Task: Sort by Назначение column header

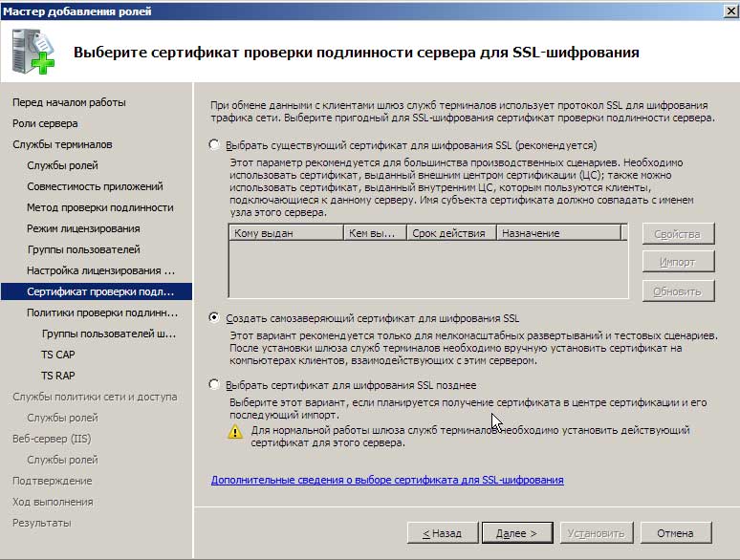Action: coord(558,233)
